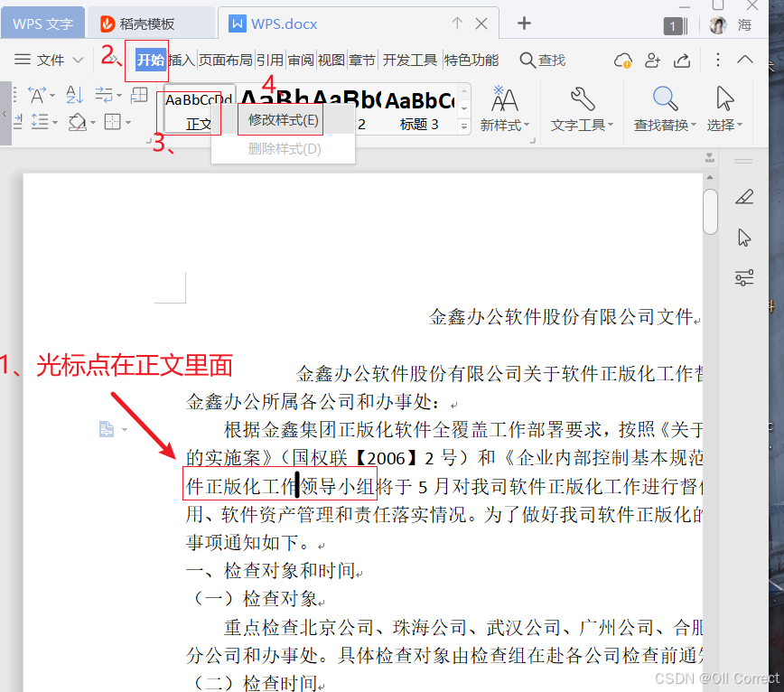Click the heading 金鑫办公软件股份有限公司文件

pyautogui.click(x=561, y=317)
